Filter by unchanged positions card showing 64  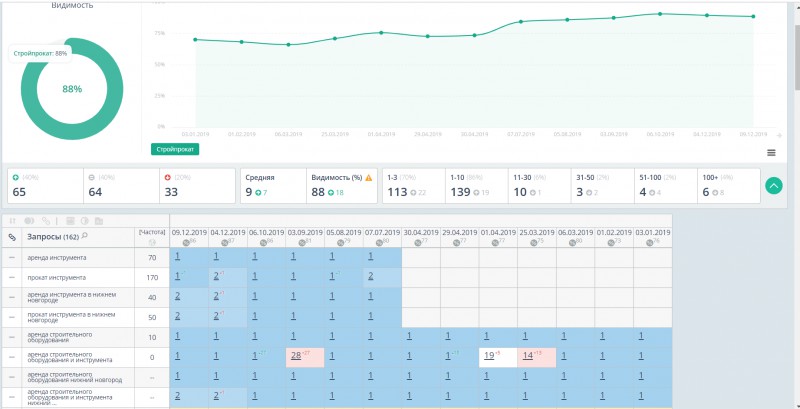click(x=121, y=186)
